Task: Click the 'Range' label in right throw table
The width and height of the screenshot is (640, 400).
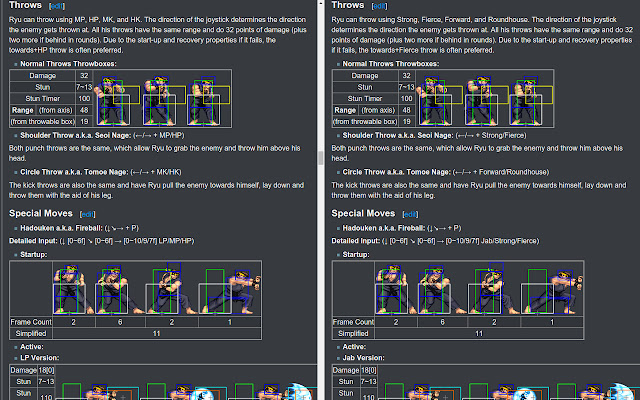Action: tap(345, 110)
